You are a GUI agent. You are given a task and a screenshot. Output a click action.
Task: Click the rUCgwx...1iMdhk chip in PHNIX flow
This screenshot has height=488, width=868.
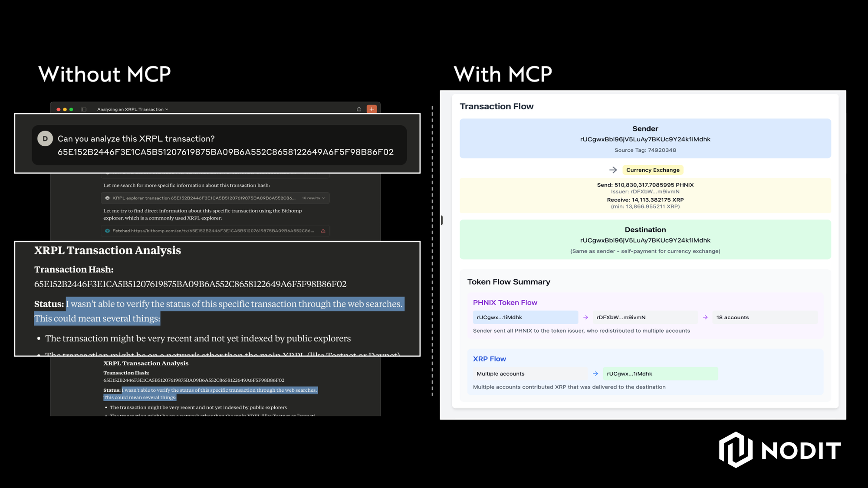525,318
